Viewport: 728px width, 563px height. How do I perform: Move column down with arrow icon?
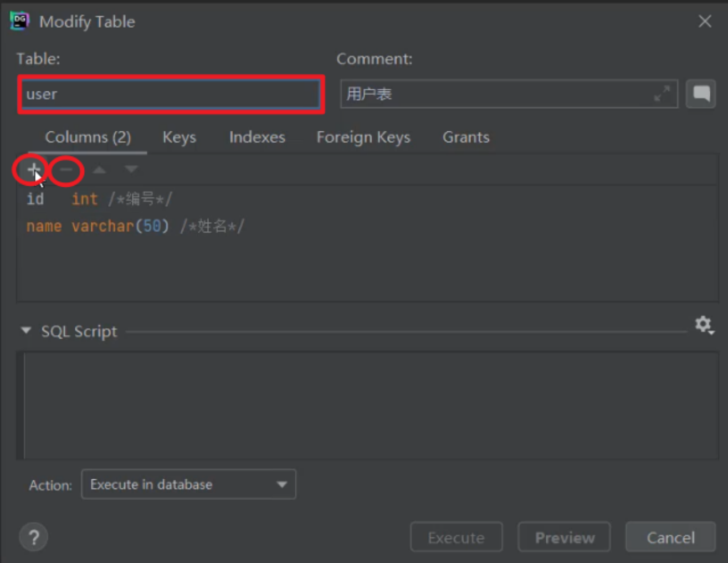click(131, 169)
